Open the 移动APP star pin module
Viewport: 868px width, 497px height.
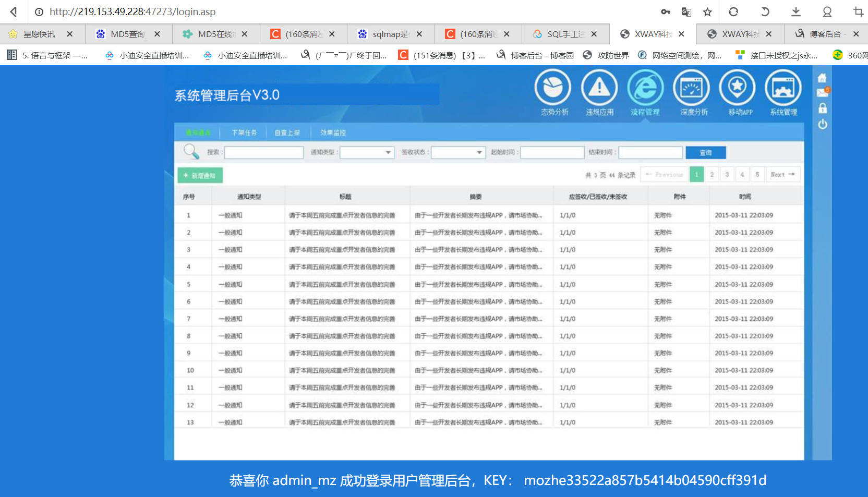point(737,88)
